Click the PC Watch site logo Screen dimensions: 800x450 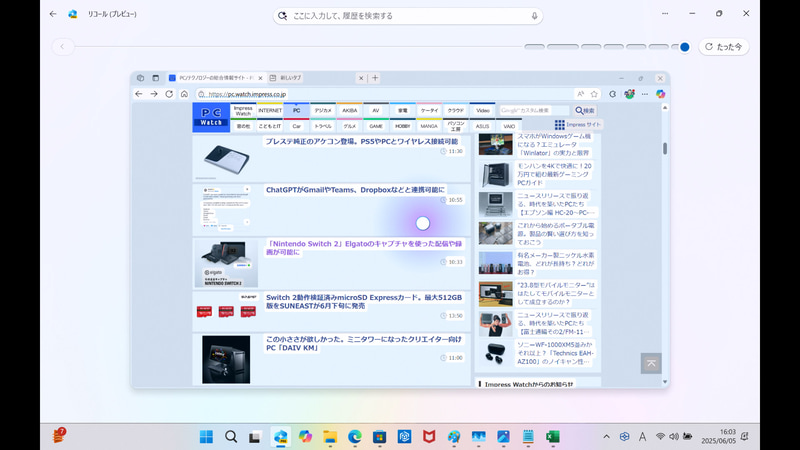[x=211, y=117]
